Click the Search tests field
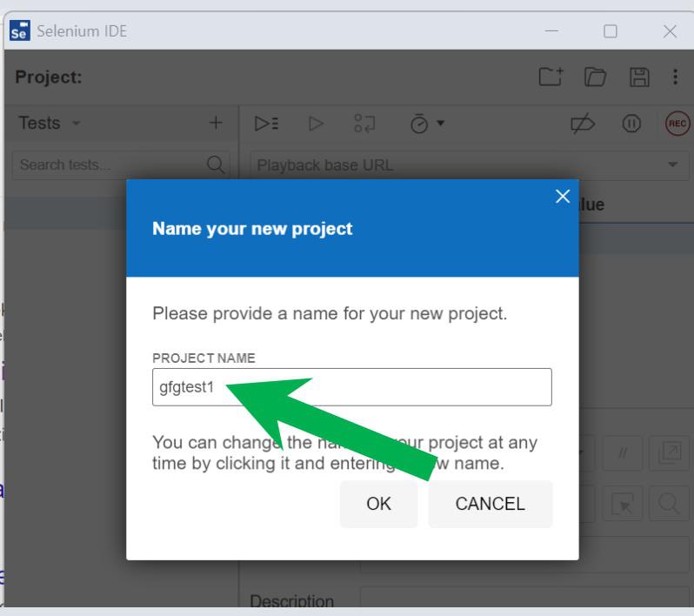The height and width of the screenshot is (616, 694). point(121,164)
